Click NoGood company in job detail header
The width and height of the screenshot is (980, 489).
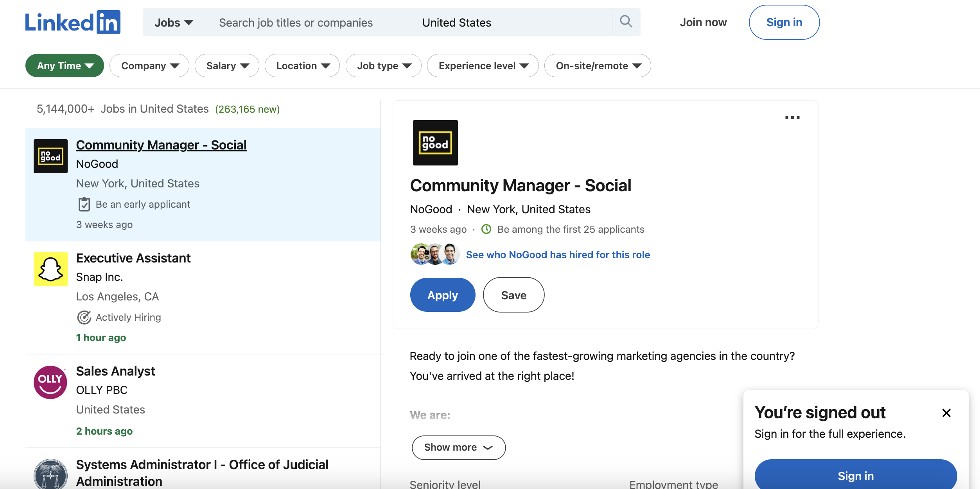pos(431,209)
